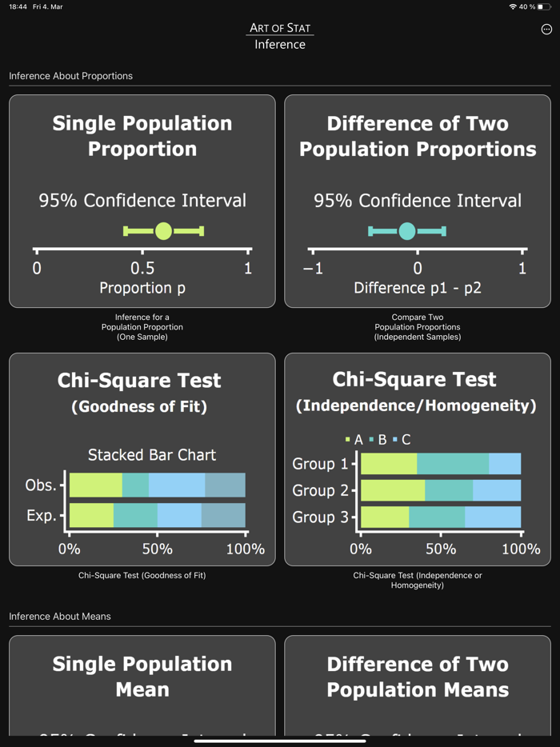The width and height of the screenshot is (560, 747).
Task: Open Chi-Square Test (Independence/Homogeneity)
Action: [x=418, y=460]
